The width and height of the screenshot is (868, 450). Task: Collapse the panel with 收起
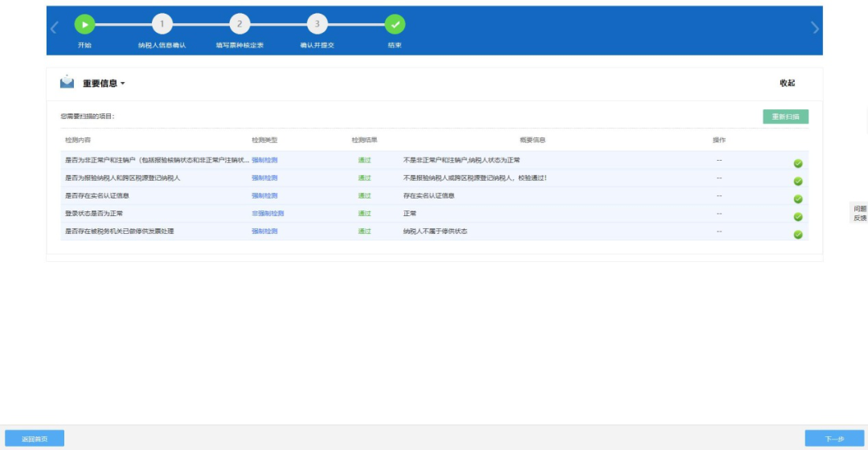coord(787,83)
